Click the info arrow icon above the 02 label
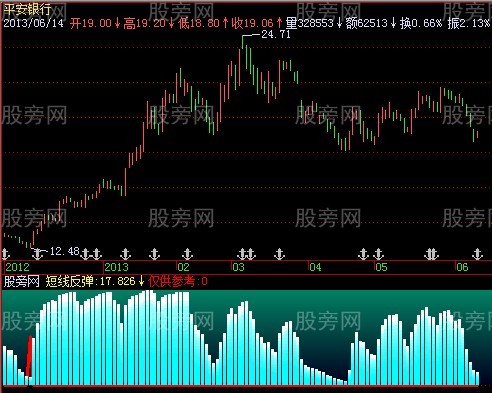This screenshot has width=492, height=393. tap(187, 254)
